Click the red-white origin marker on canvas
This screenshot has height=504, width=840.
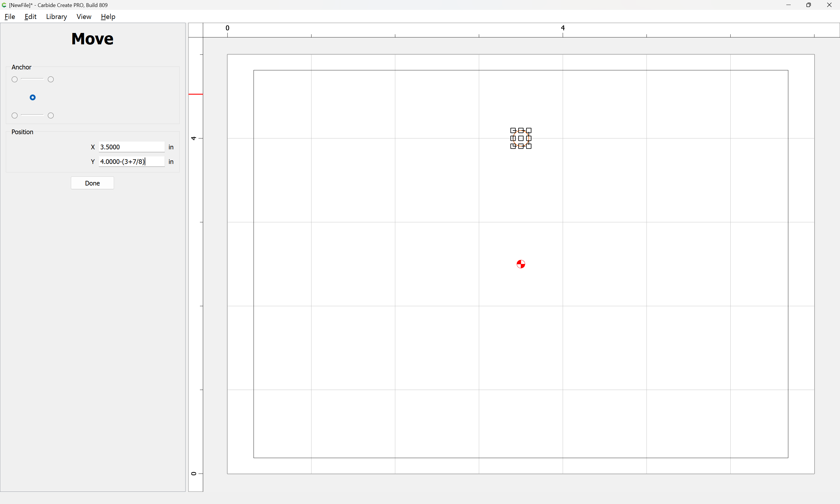coord(521,264)
